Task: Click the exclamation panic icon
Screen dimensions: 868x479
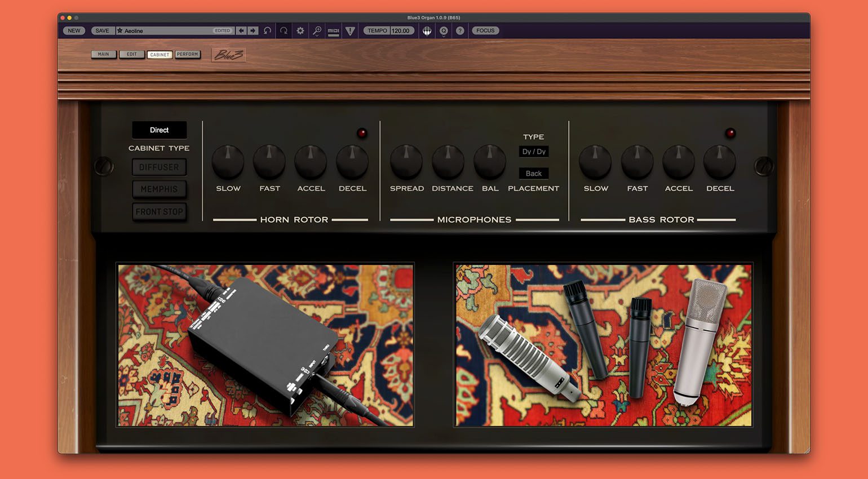Action: tap(350, 30)
